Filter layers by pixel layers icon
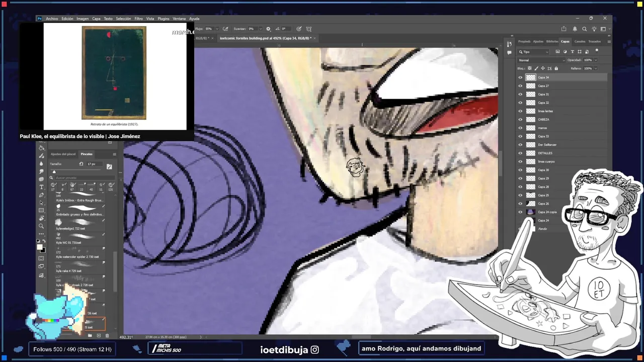Viewport: 644px width, 362px height. point(558,52)
